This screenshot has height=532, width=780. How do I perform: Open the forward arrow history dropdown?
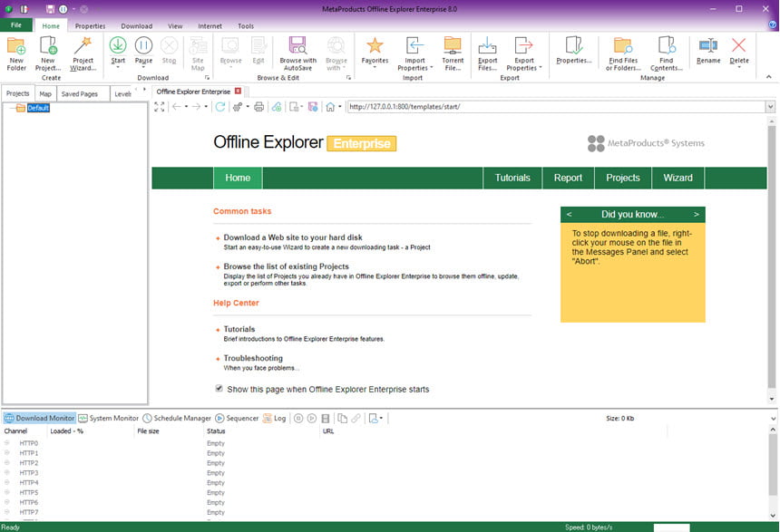pos(206,106)
